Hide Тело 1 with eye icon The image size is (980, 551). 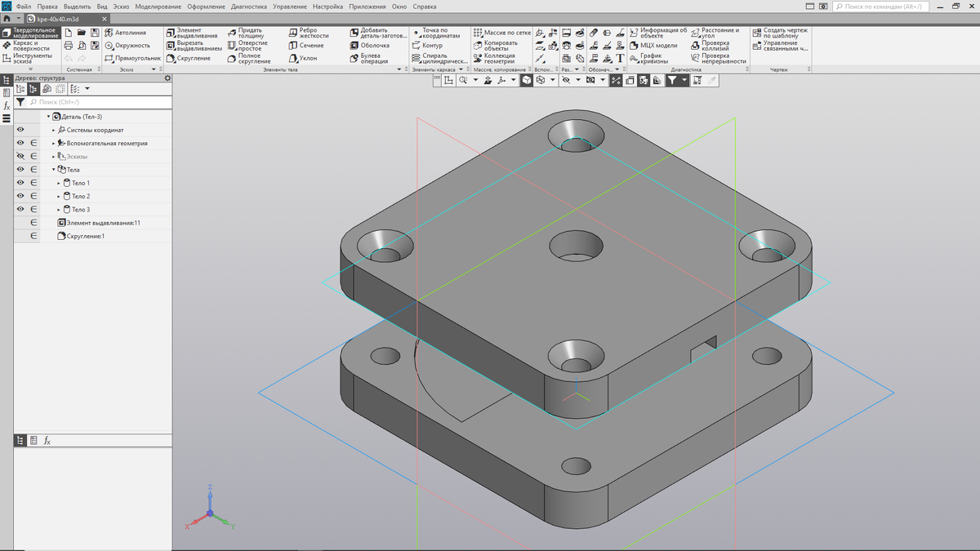20,183
